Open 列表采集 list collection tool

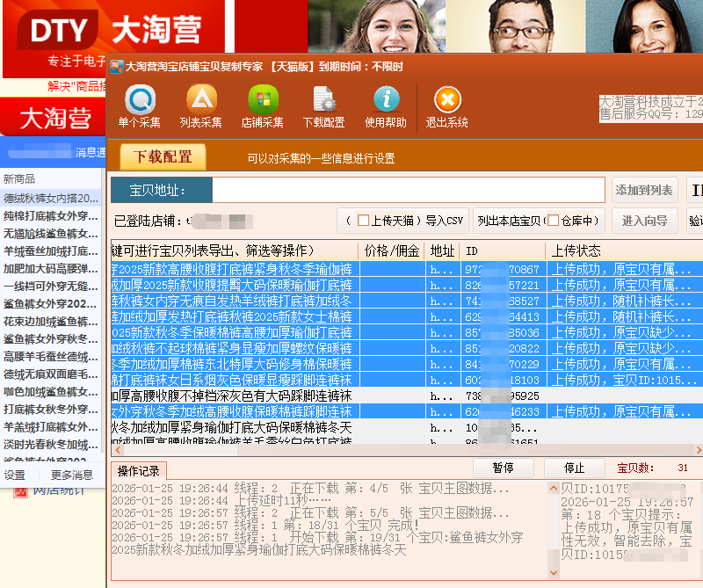(201, 105)
